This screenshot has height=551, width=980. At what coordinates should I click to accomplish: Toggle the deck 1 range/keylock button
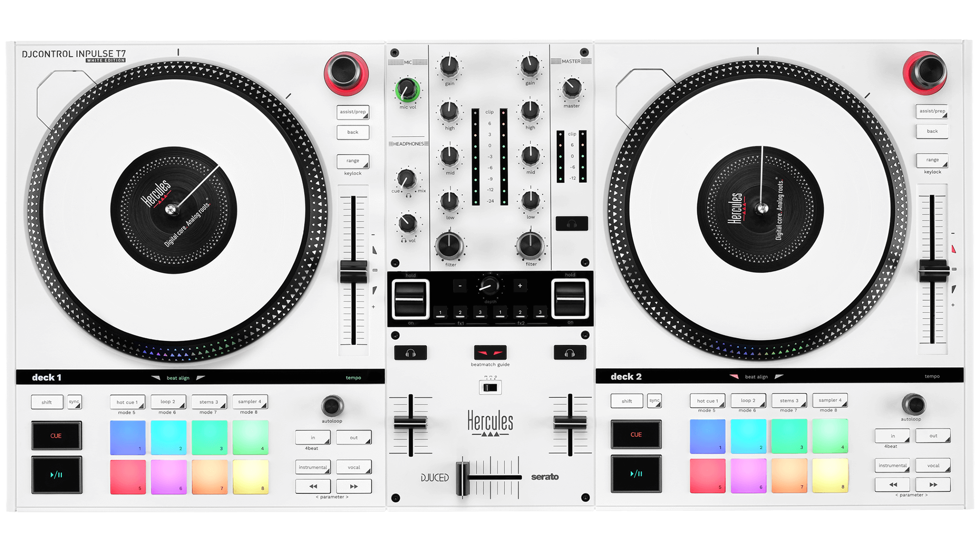click(353, 161)
